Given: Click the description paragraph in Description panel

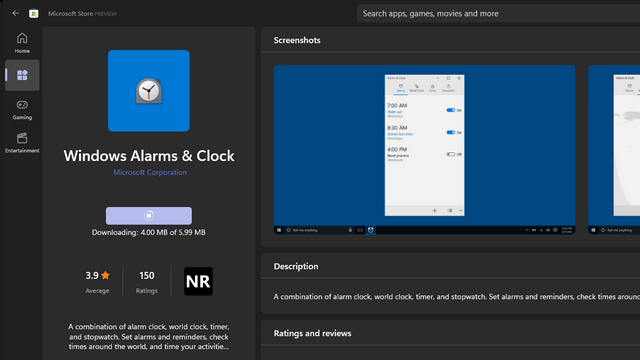Looking at the screenshot, I should point(457,297).
